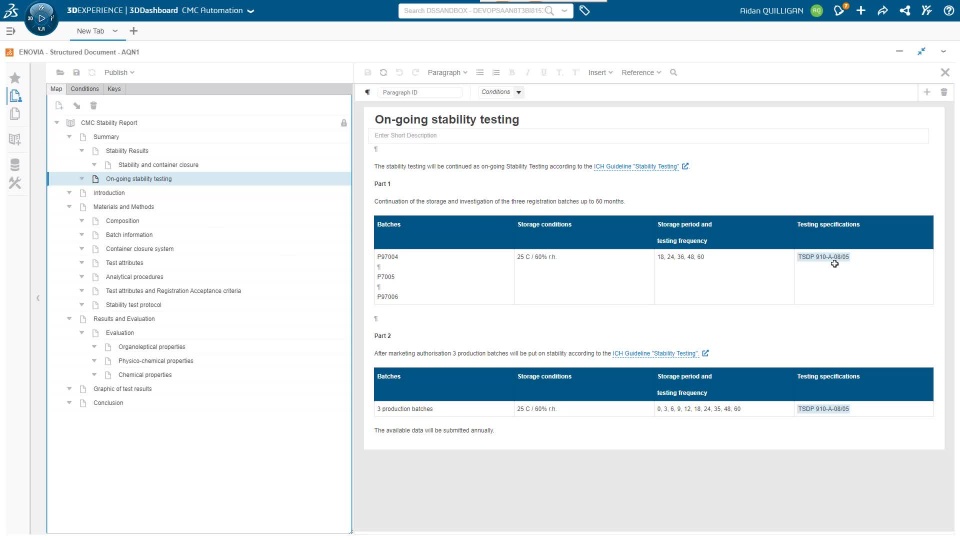The width and height of the screenshot is (960, 540).
Task: Open the tools and apps icon in top bar
Action: 927,10
